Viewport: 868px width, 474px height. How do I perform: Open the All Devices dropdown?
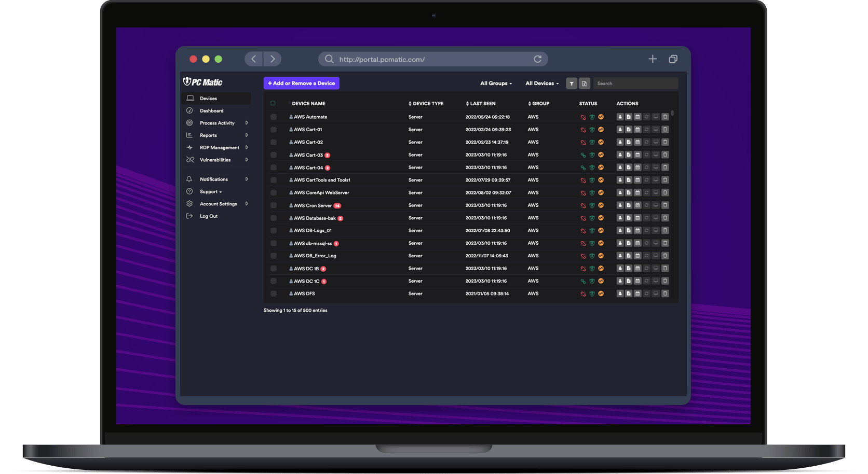click(541, 83)
